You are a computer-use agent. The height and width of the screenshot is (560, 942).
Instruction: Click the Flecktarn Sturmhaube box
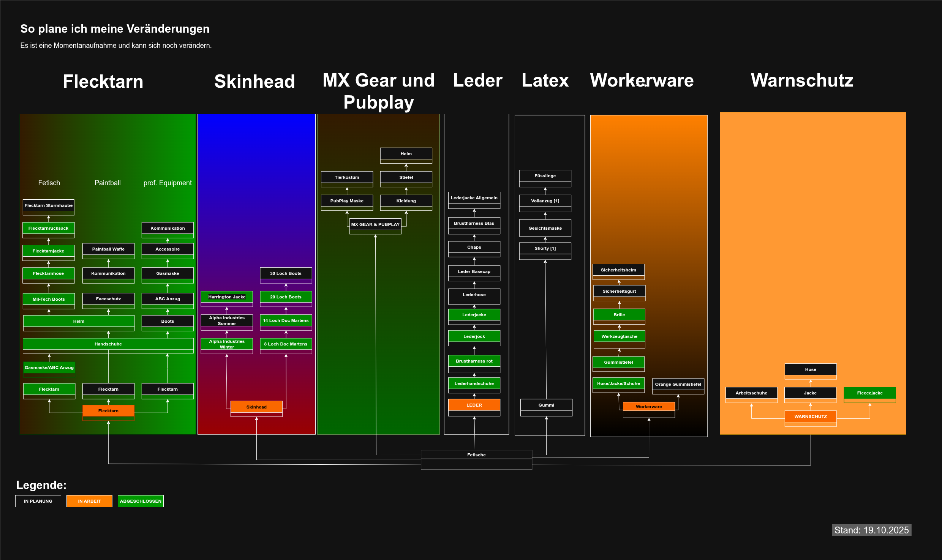[x=49, y=205]
